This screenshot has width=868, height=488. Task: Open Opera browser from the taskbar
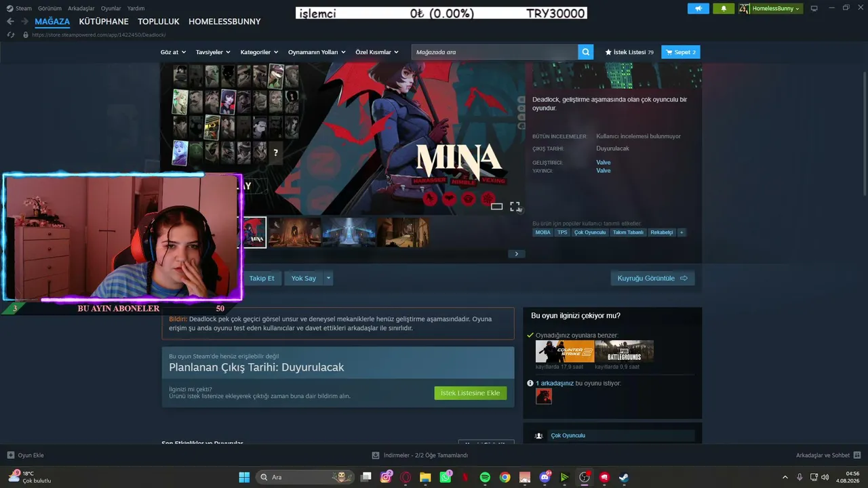coord(406,477)
